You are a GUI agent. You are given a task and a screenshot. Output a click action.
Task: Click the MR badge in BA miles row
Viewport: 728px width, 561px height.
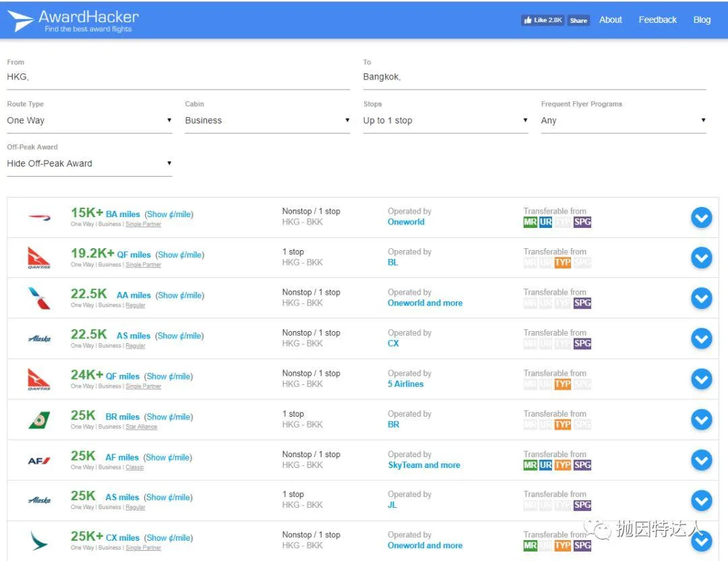coord(530,222)
